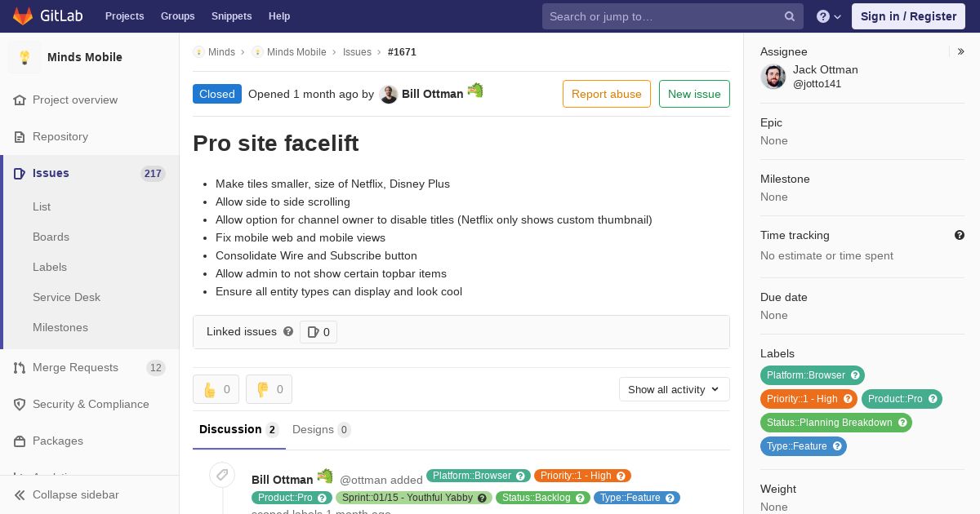The image size is (980, 514).
Task: Click the New issue button
Action: (694, 94)
